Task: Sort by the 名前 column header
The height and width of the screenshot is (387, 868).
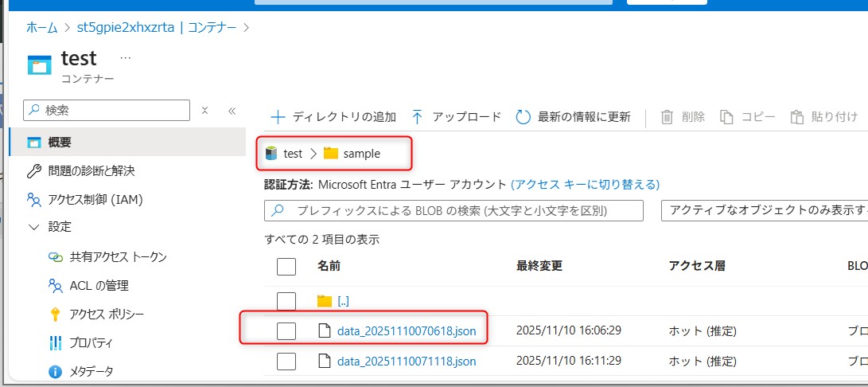Action: coord(329,266)
